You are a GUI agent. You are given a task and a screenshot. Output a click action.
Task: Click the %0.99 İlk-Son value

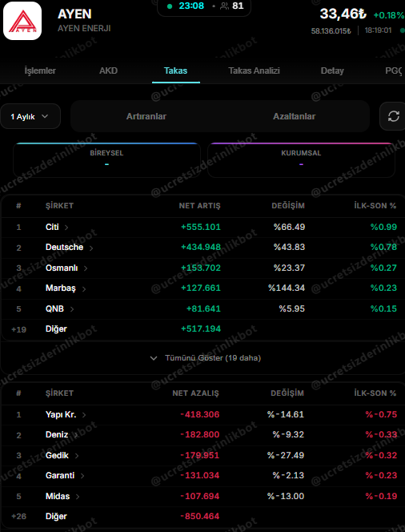point(383,227)
